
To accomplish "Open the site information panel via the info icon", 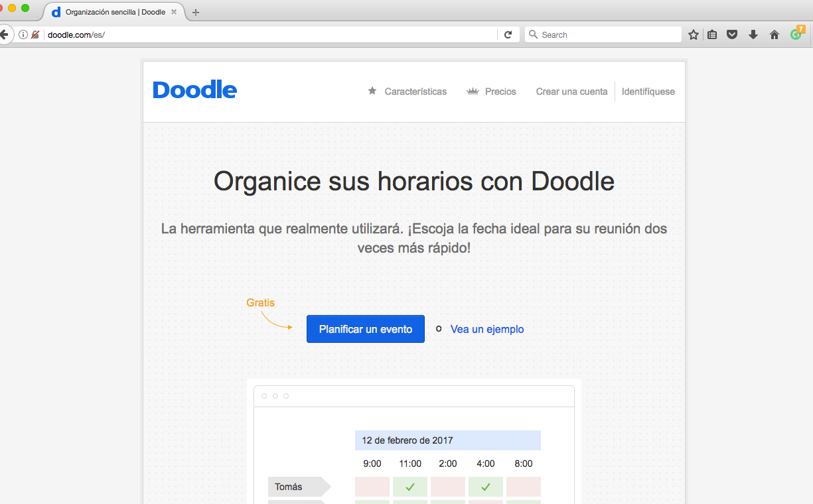I will coord(24,34).
